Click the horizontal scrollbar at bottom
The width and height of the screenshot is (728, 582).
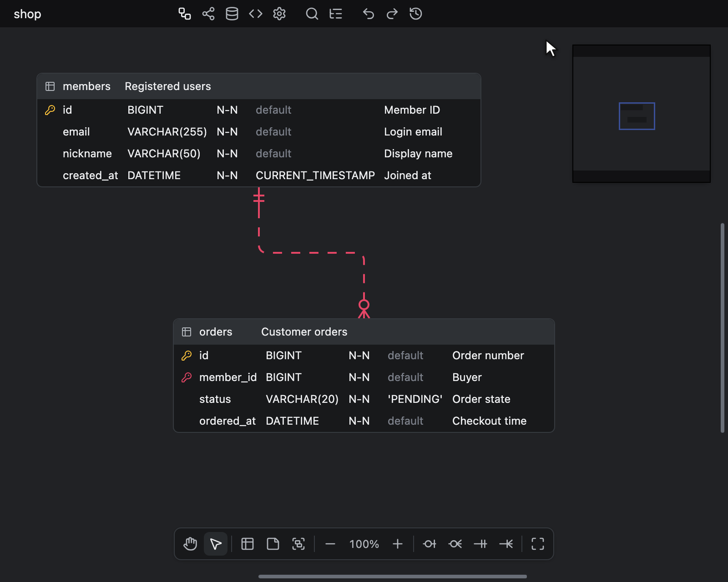[x=393, y=577]
